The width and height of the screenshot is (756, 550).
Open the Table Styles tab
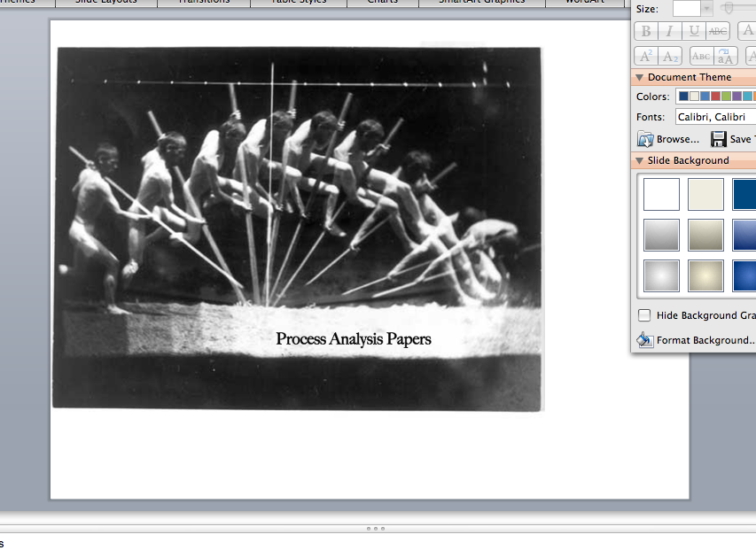coord(299,3)
